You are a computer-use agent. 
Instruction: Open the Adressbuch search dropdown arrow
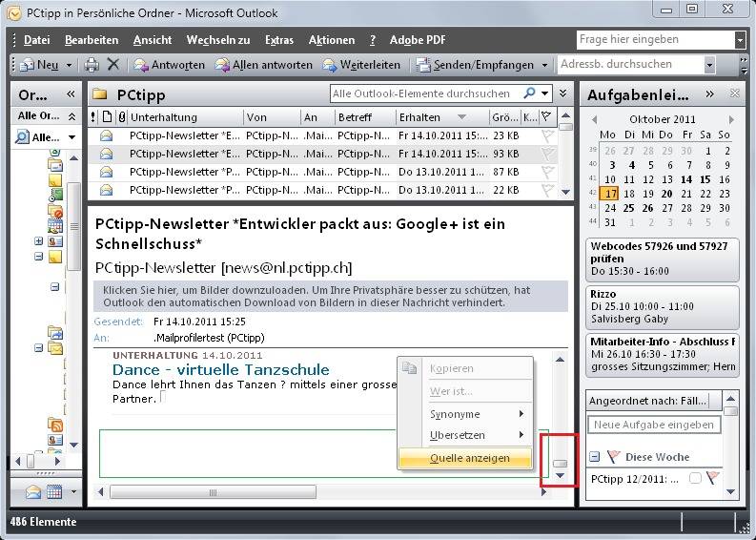709,65
